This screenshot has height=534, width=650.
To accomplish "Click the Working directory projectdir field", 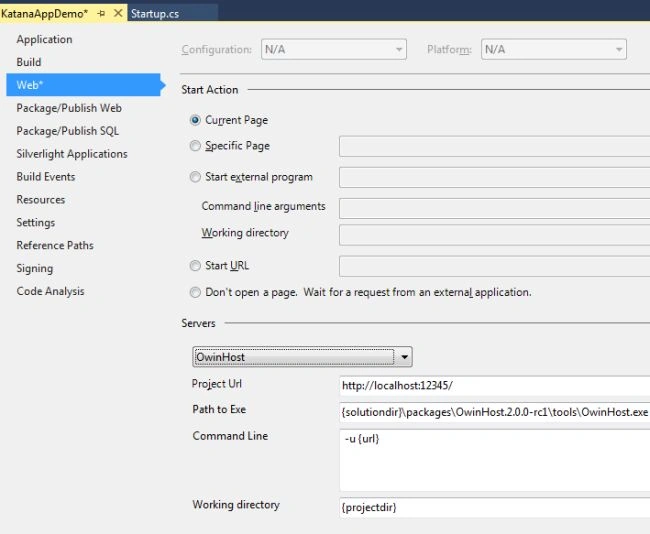I will [495, 507].
